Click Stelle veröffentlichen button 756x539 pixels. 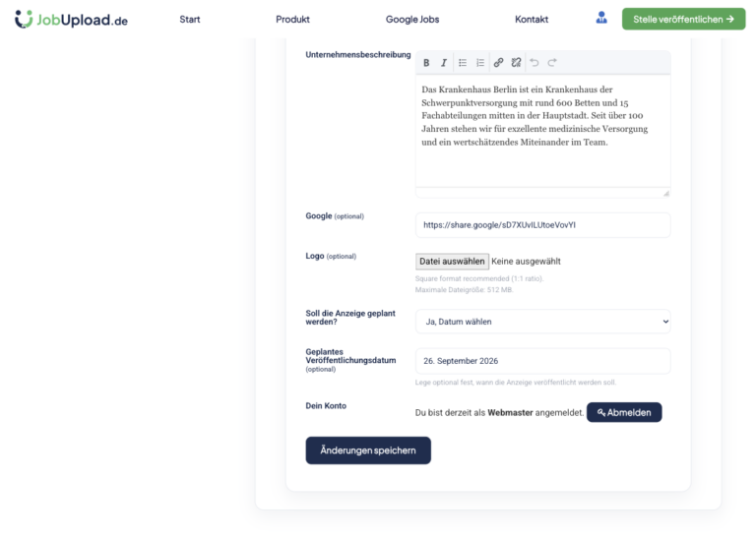[683, 20]
